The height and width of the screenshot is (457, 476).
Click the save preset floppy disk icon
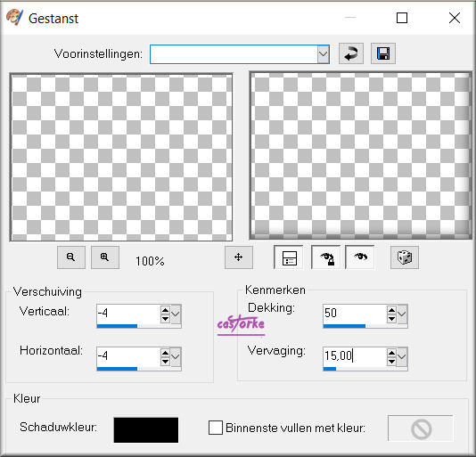(383, 53)
